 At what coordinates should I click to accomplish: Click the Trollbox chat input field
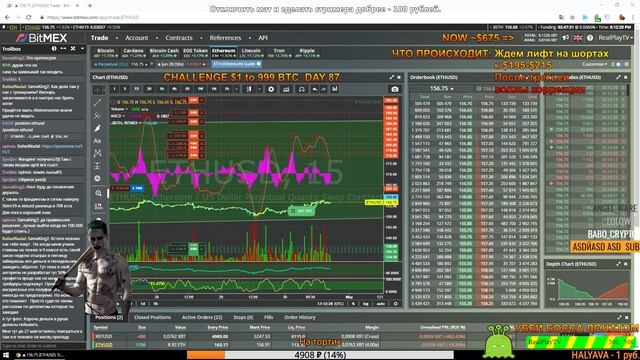[43, 346]
